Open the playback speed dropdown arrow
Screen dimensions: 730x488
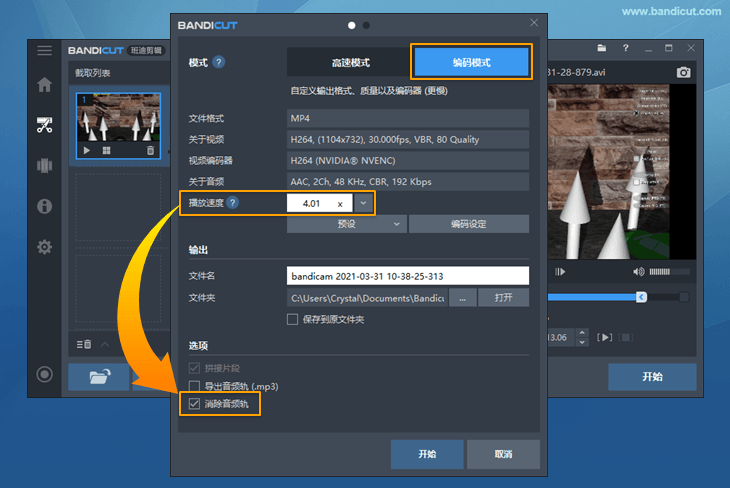365,203
